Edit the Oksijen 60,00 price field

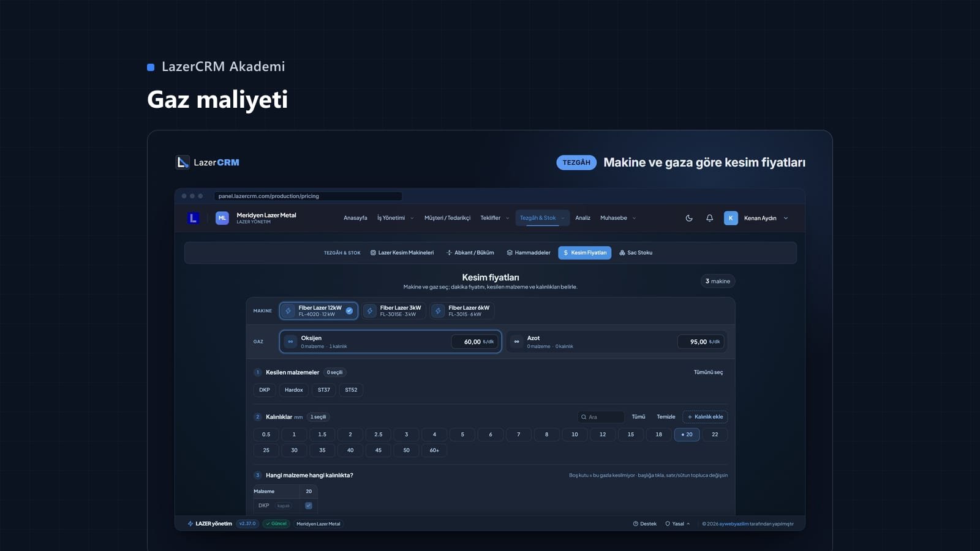[475, 342]
